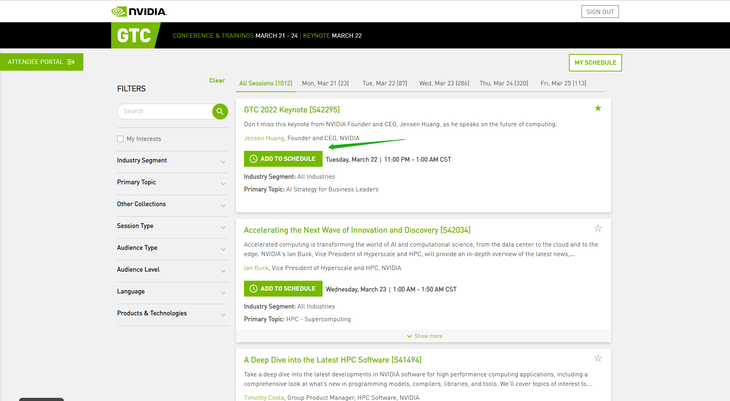The image size is (730, 401).
Task: Switch to the Thu, Mar 24 tab
Action: (x=504, y=83)
